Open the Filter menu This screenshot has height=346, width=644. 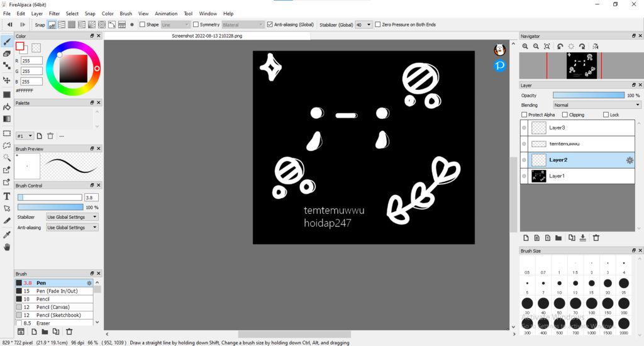point(54,14)
